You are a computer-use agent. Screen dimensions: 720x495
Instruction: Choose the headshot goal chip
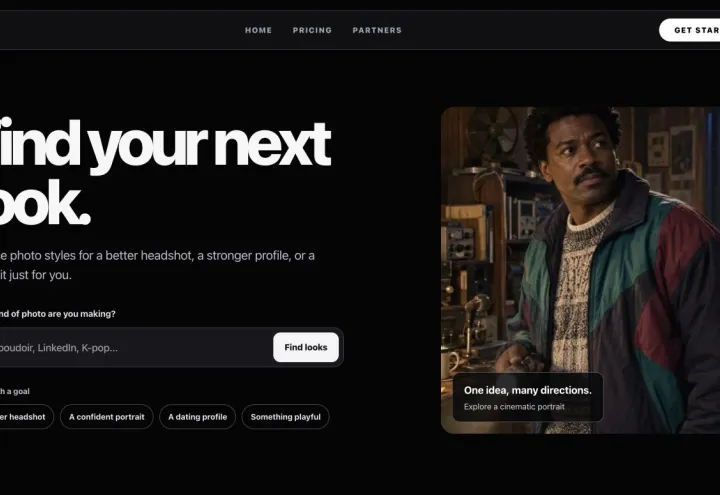coord(25,417)
